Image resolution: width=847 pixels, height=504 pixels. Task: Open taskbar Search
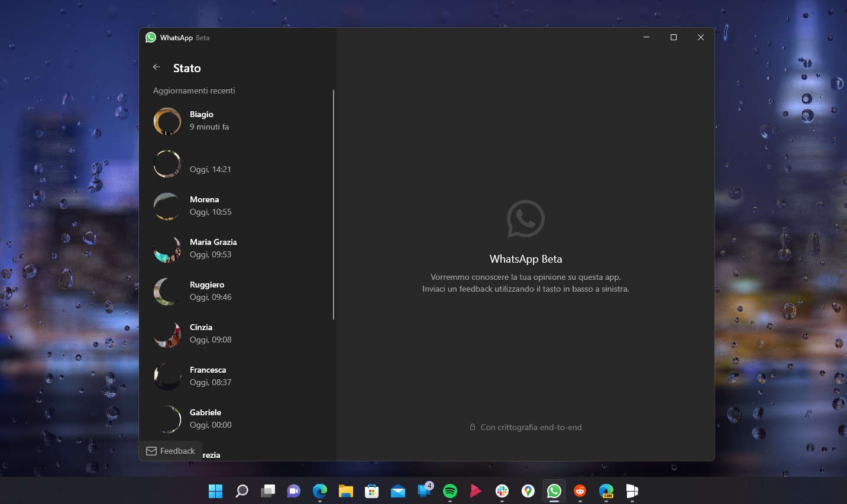[x=242, y=491]
